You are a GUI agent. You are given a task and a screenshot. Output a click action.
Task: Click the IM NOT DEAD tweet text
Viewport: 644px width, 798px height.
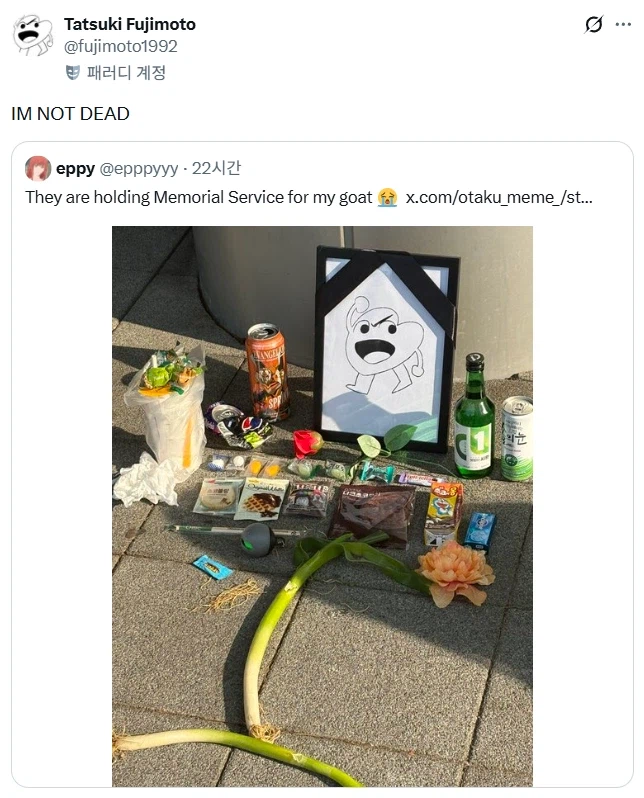[70, 113]
